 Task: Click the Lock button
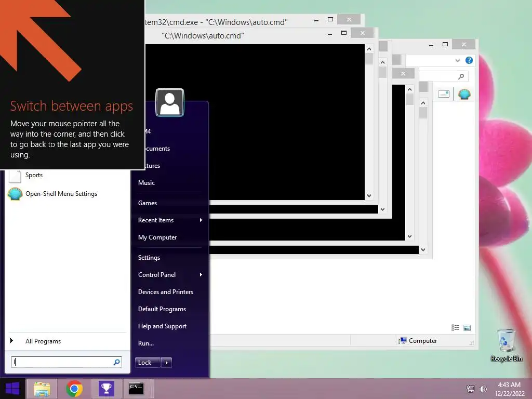[x=148, y=363]
